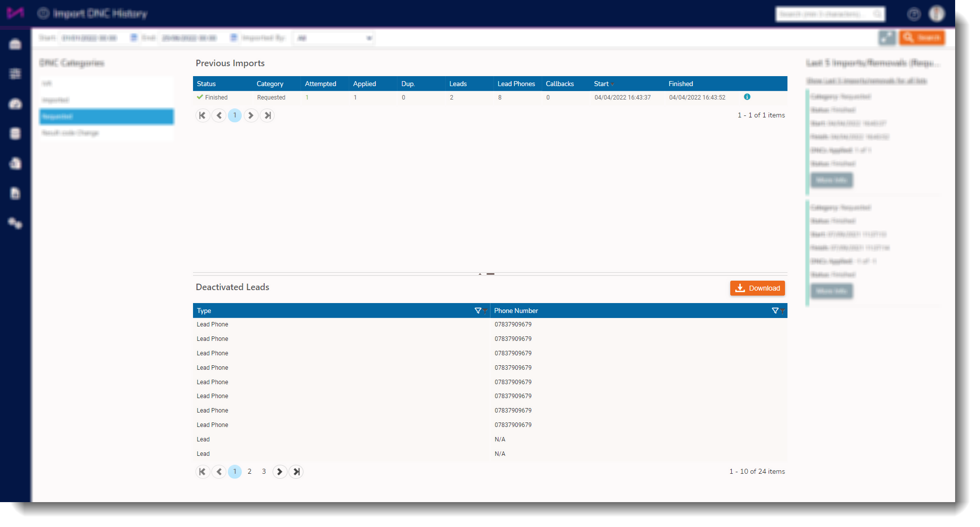Select page 2 of Deactivated Leads
The height and width of the screenshot is (527, 980).
(250, 472)
